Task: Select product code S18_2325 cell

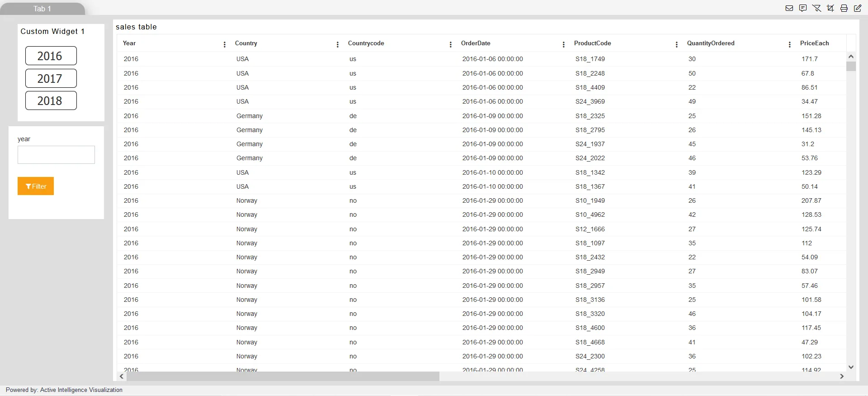Action: pos(590,116)
